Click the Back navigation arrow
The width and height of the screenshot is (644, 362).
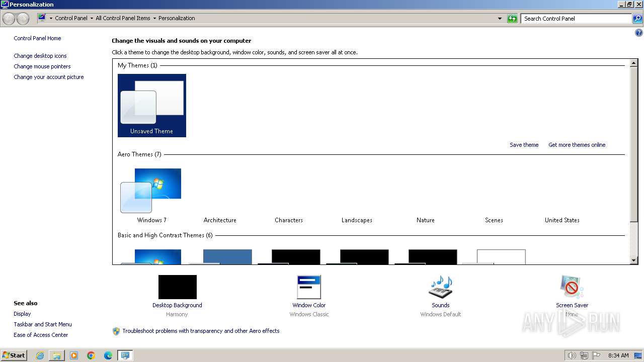tap(9, 19)
